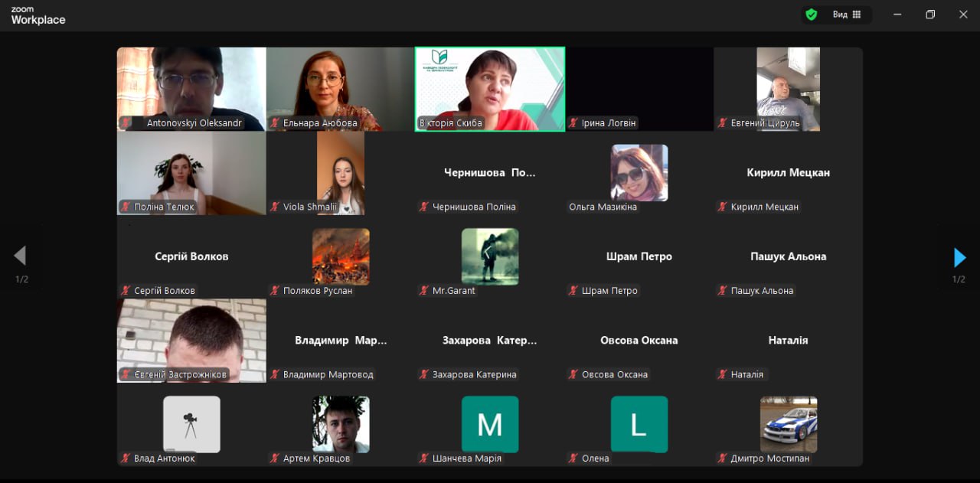Go to next page of participants
Image resolution: width=980 pixels, height=483 pixels.
click(959, 256)
